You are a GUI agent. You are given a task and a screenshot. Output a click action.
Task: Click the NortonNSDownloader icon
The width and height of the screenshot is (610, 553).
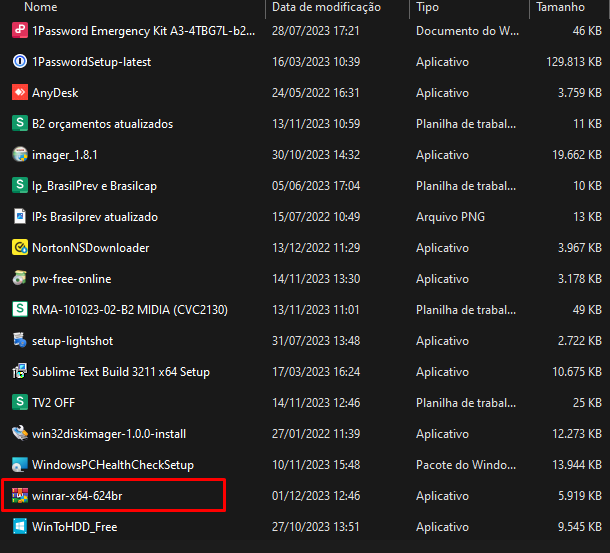click(x=20, y=248)
